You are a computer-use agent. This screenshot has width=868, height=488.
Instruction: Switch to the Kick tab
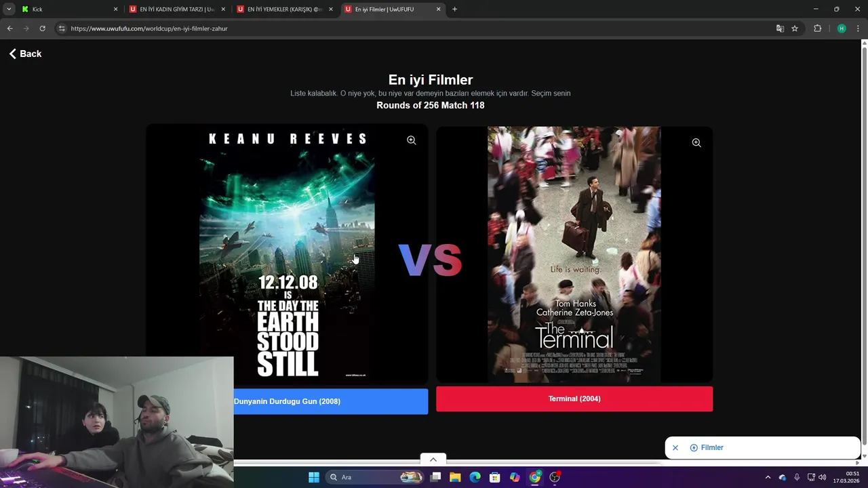68,9
